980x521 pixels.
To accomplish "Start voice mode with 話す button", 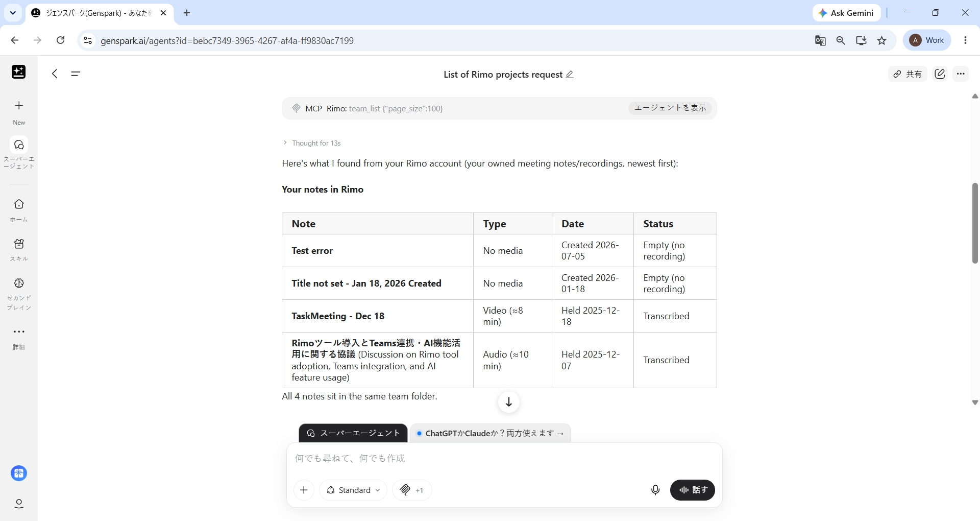I will pyautogui.click(x=692, y=490).
